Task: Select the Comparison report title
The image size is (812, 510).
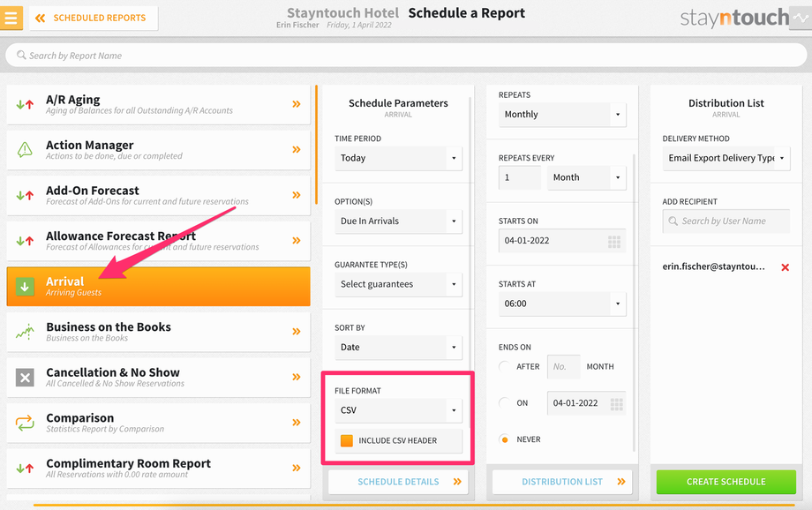Action: click(x=79, y=418)
